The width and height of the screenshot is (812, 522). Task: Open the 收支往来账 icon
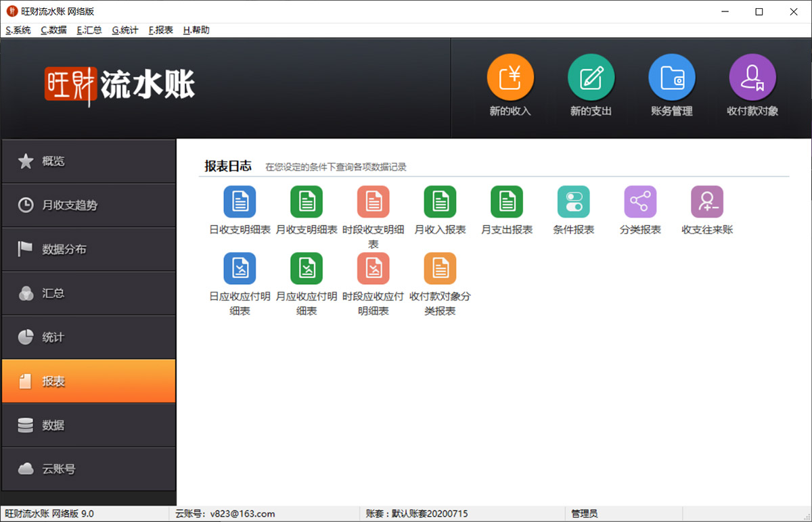point(706,201)
